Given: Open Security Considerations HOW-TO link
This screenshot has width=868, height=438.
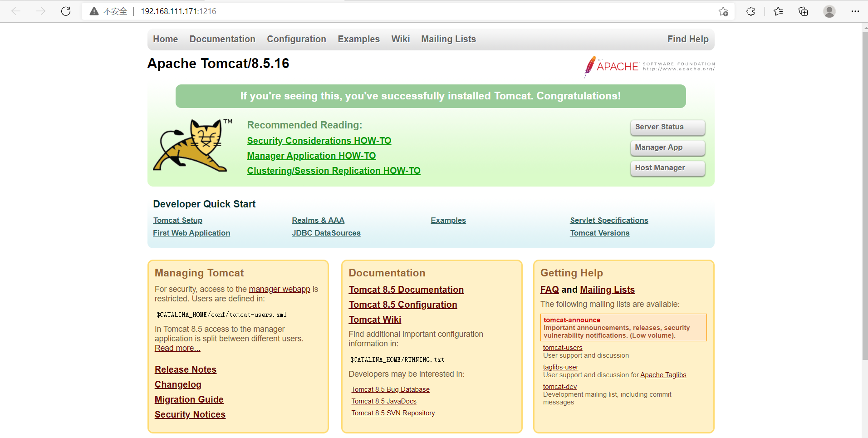Looking at the screenshot, I should (319, 141).
